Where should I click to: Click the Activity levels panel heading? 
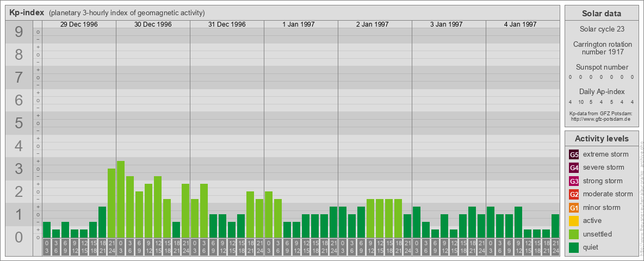tap(602, 139)
